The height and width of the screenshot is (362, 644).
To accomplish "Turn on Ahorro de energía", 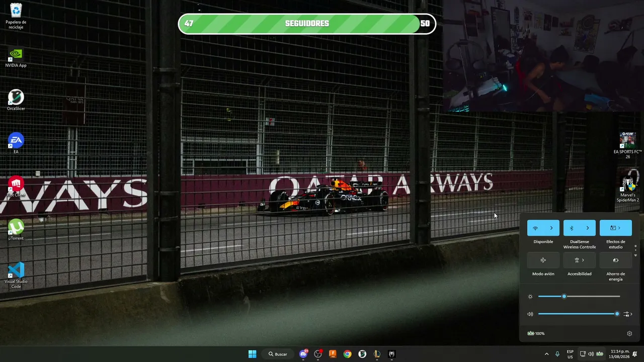I will (x=616, y=260).
